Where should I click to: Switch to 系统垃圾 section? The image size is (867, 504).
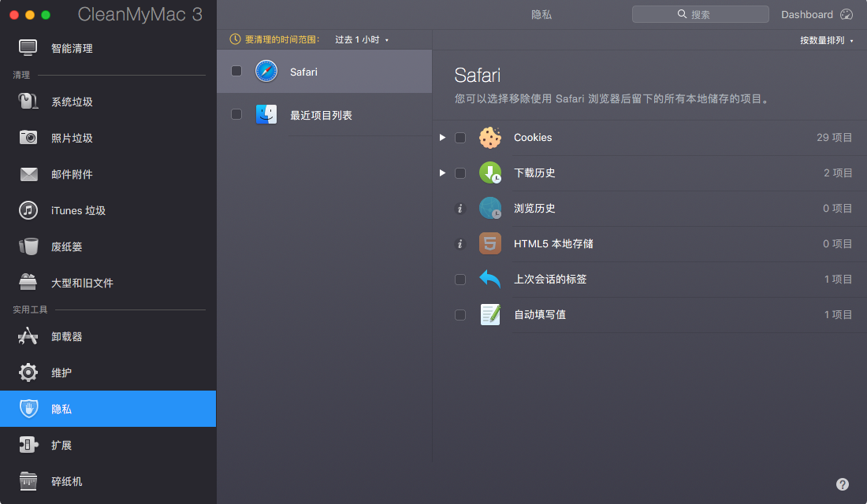72,102
